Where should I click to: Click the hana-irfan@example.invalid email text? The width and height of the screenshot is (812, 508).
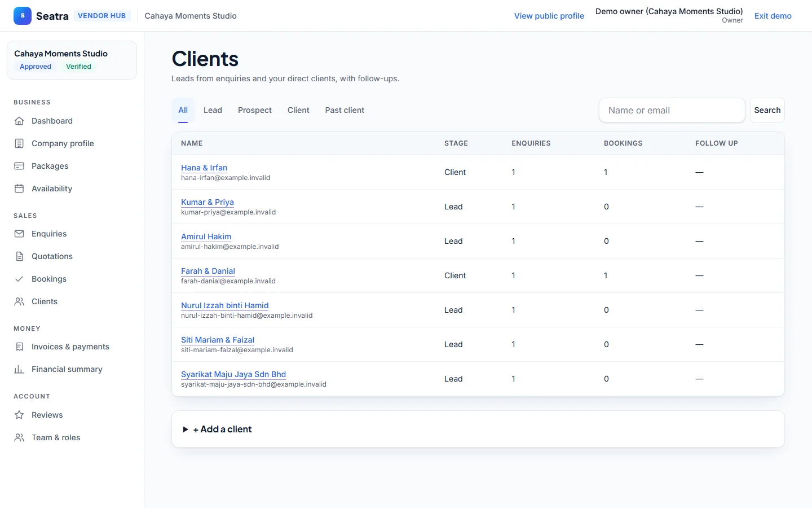[226, 178]
